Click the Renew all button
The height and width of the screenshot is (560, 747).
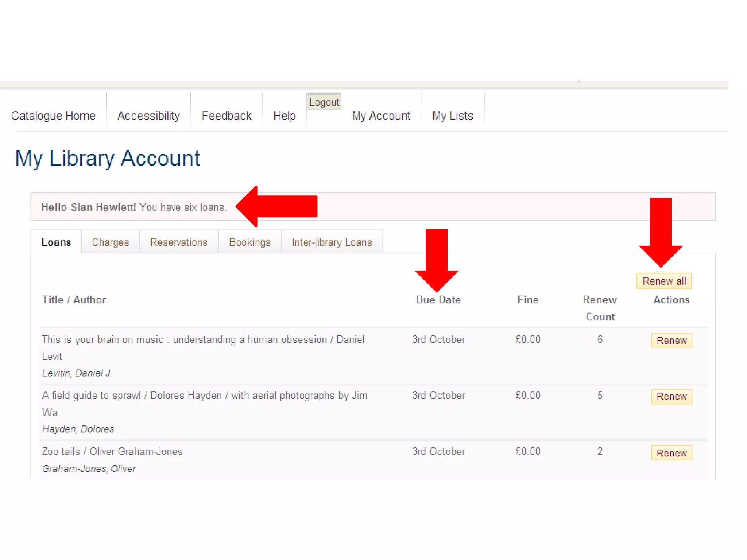point(664,281)
